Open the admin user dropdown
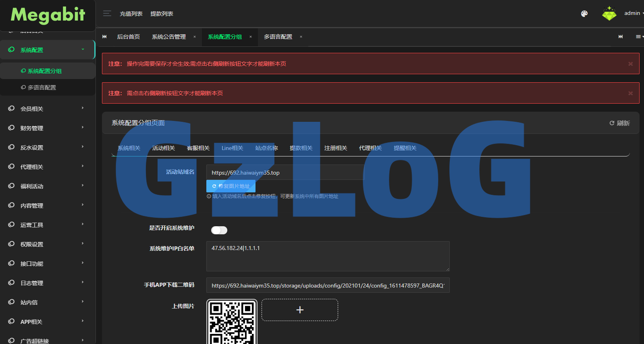Screen dimensions: 644x344 tap(633, 13)
